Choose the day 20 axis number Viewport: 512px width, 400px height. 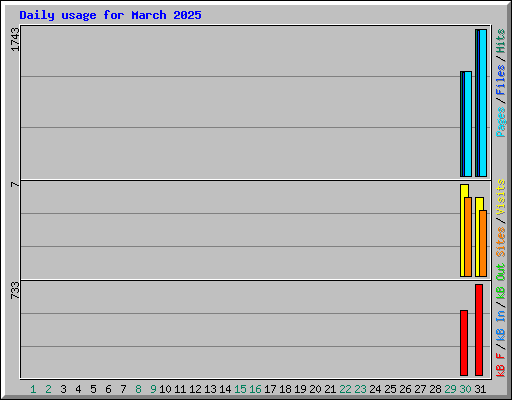(x=315, y=389)
